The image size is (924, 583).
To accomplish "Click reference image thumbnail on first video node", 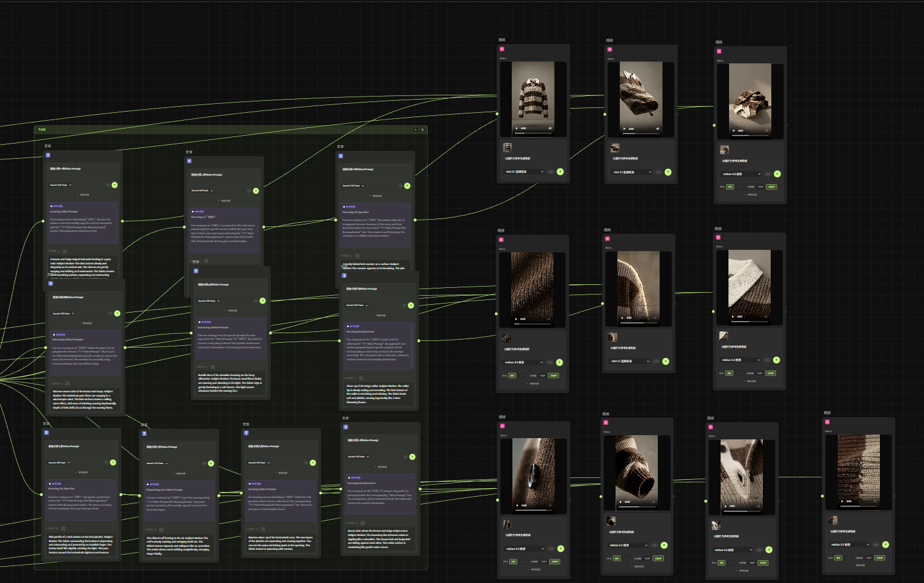I will (508, 147).
